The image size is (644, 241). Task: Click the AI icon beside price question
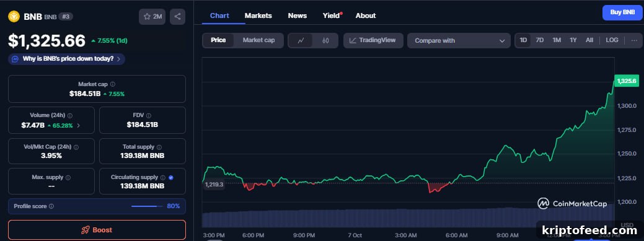[15, 59]
